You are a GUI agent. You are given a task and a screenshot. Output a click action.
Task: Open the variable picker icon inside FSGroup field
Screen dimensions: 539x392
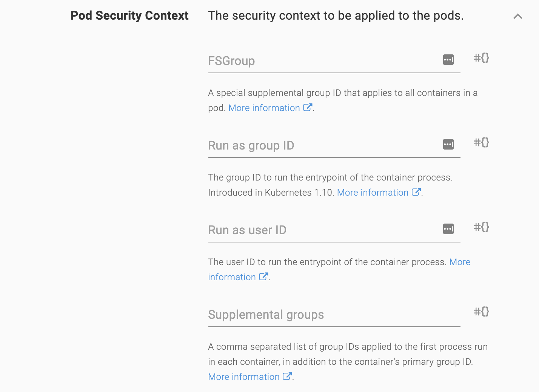(448, 60)
